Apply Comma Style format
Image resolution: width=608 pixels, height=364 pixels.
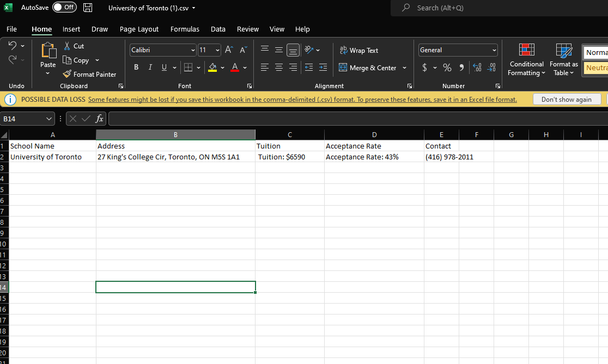click(461, 68)
